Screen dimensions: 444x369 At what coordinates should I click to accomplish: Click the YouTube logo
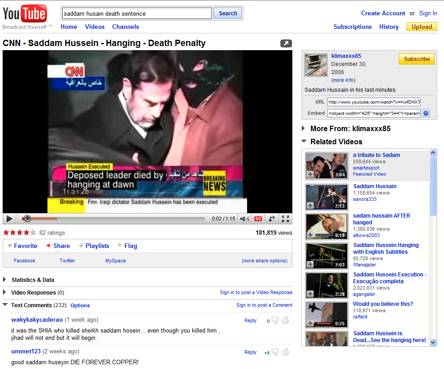(x=25, y=14)
